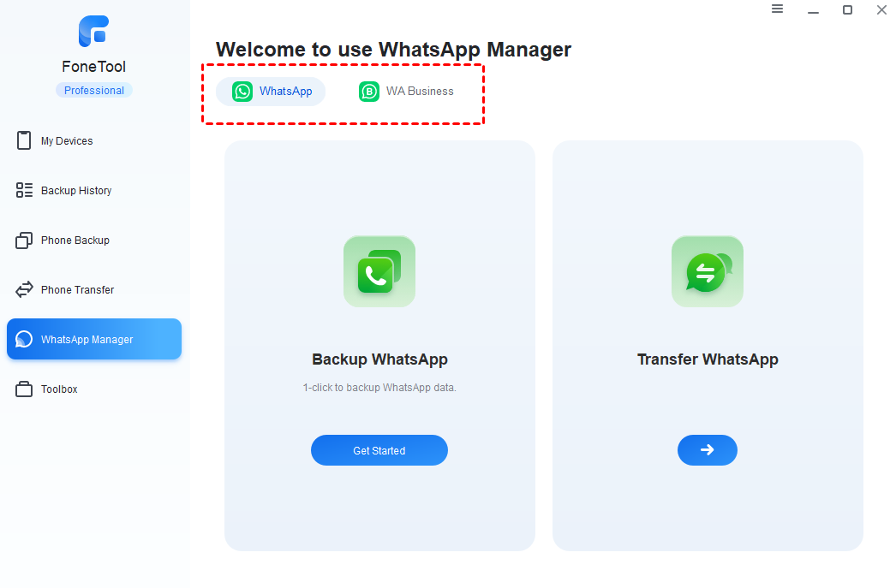Click the FoneTool logo icon

click(93, 32)
